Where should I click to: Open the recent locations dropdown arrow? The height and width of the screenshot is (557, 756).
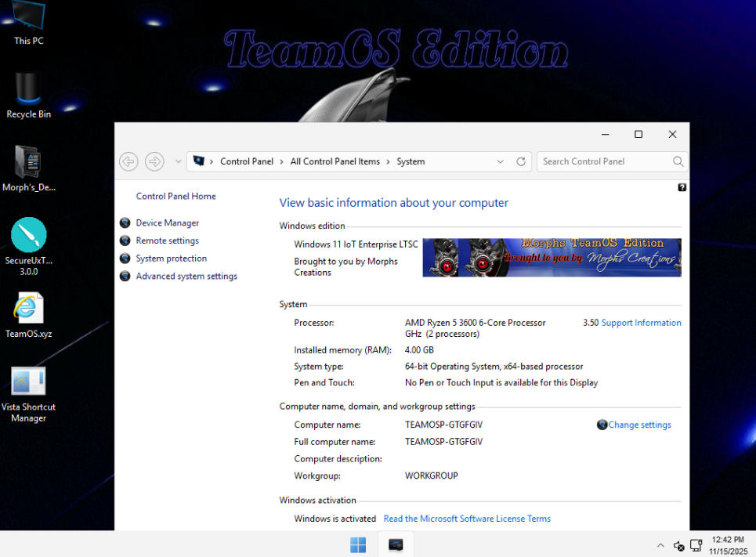click(178, 162)
